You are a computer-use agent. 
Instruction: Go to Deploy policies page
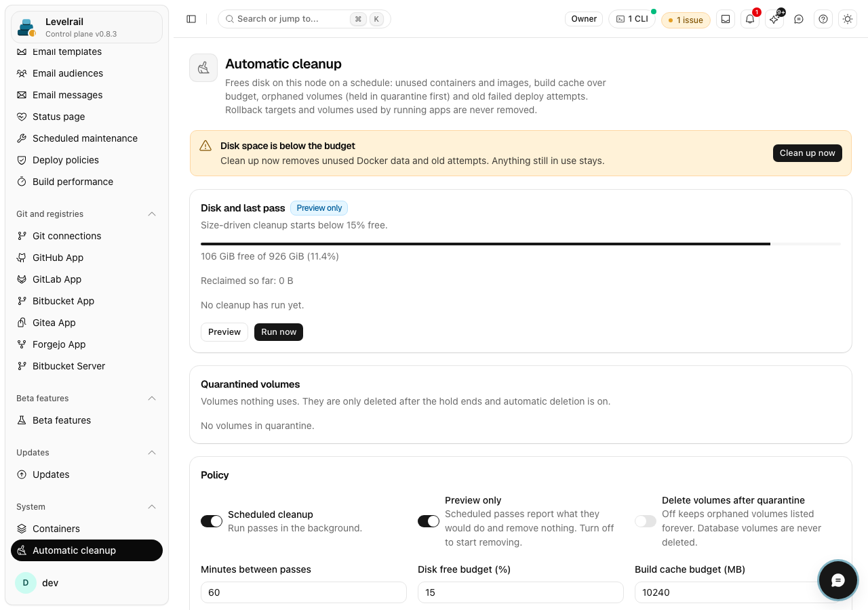(x=87, y=160)
